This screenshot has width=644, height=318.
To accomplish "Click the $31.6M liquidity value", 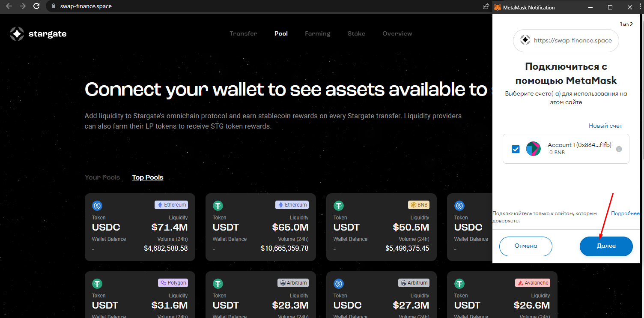I will click(x=170, y=306).
